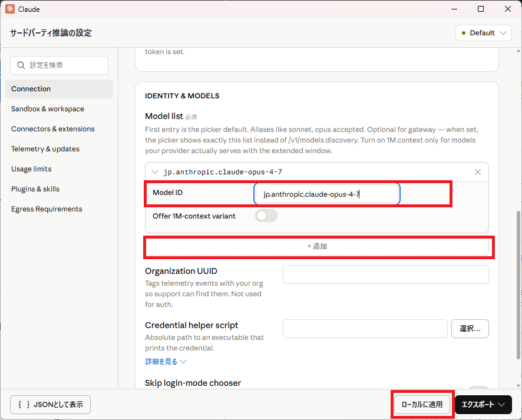Click the Skip login-mode chooser label

click(x=193, y=383)
